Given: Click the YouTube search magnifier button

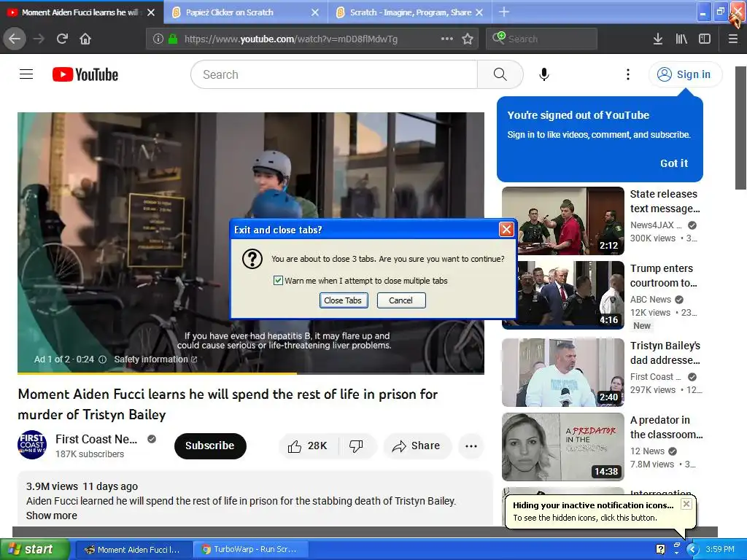Looking at the screenshot, I should click(x=500, y=74).
